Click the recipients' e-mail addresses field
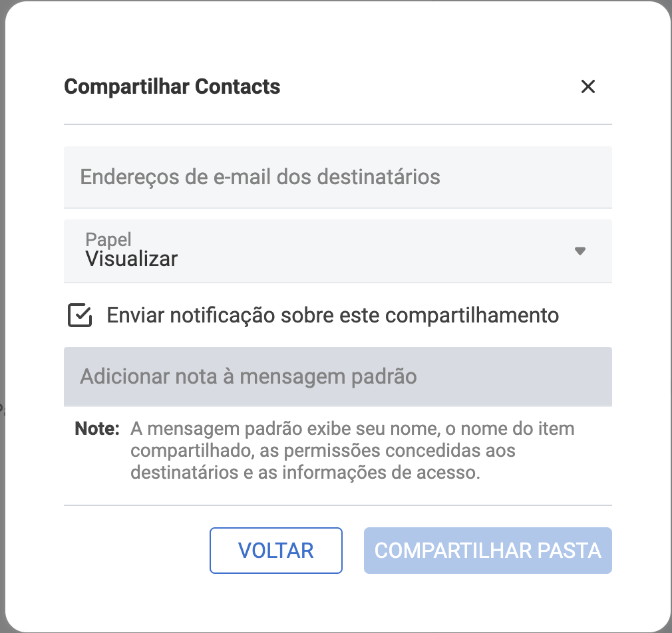 (337, 178)
